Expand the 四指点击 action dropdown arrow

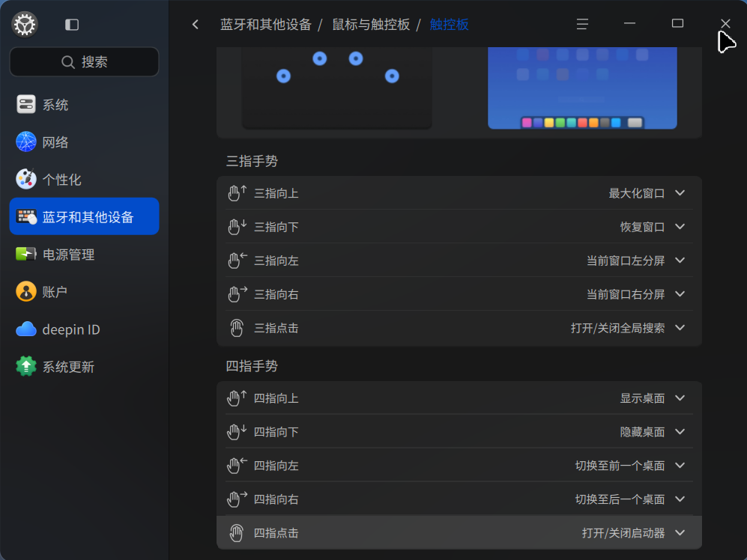click(x=680, y=533)
